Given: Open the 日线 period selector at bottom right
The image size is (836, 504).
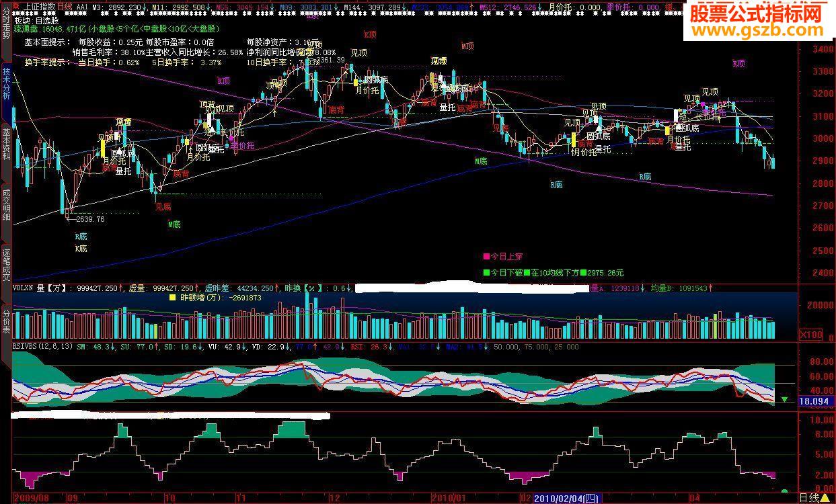Looking at the screenshot, I should point(808,498).
